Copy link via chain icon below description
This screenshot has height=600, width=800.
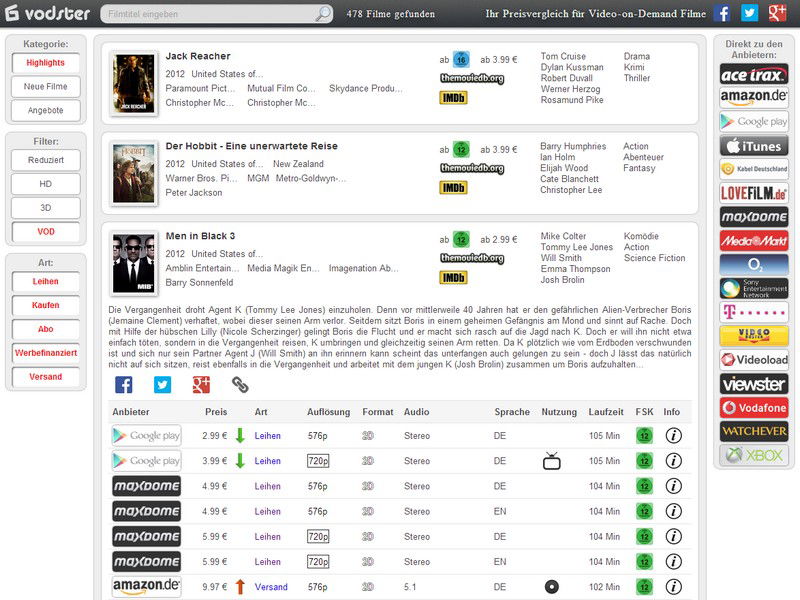coord(240,385)
